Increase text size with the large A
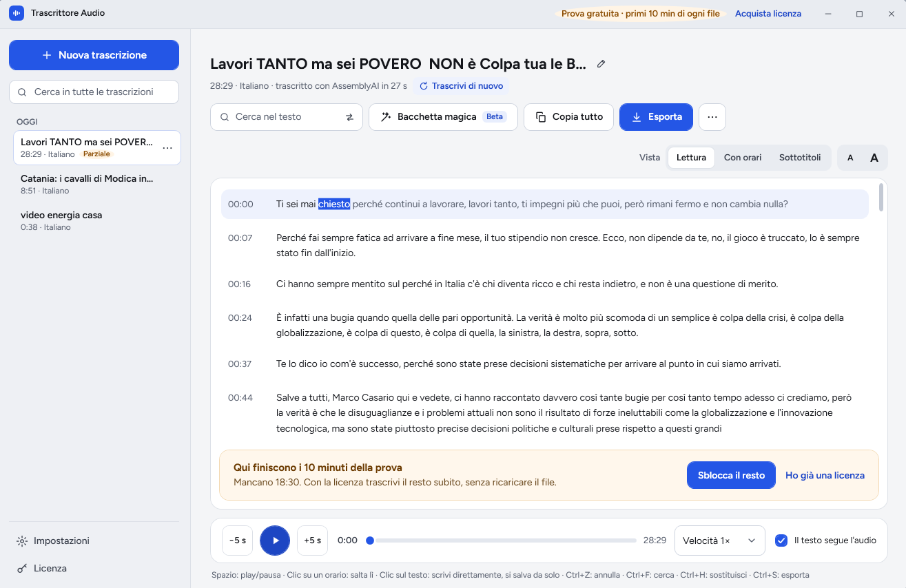 coord(874,158)
